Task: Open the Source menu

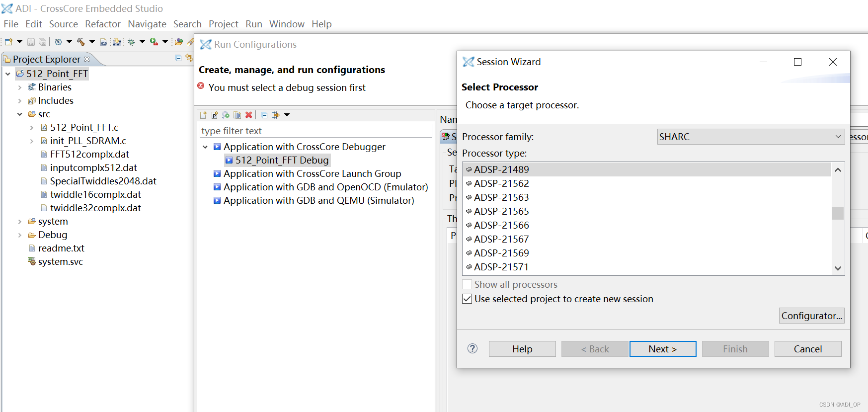Action: click(x=64, y=24)
